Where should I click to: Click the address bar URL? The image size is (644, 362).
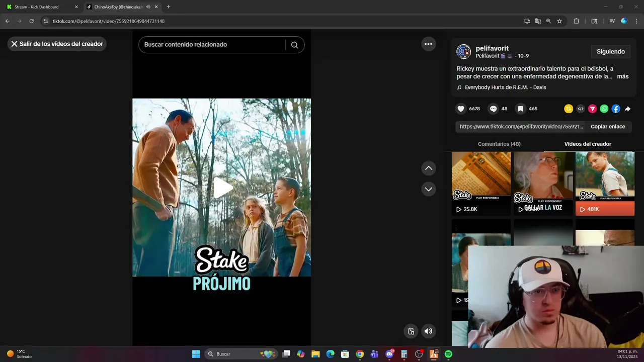click(x=109, y=21)
